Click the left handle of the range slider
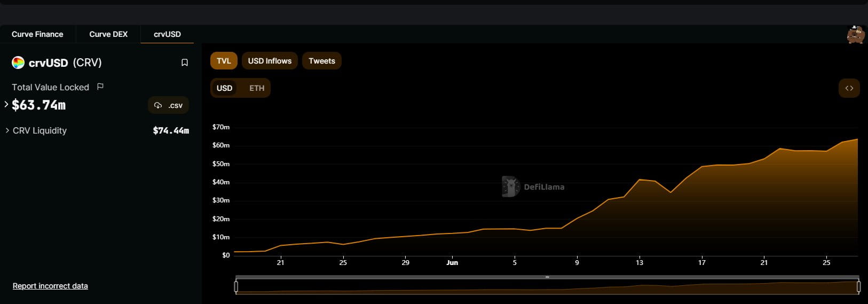The height and width of the screenshot is (304, 868). [236, 287]
